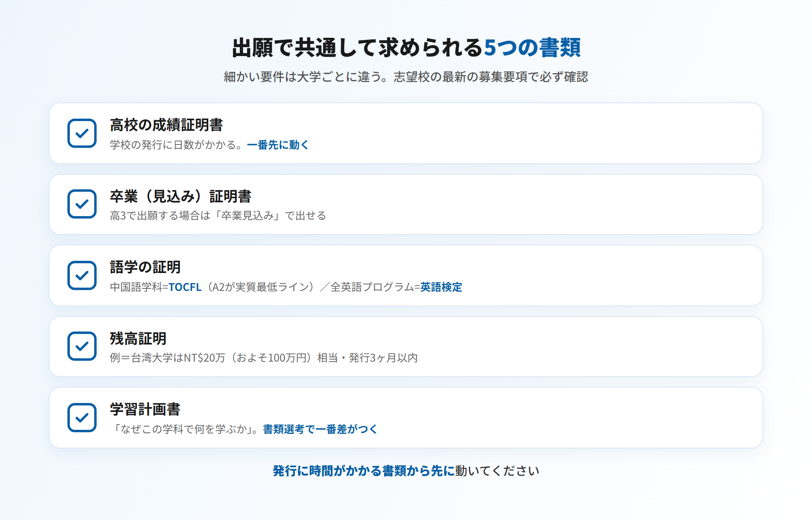
Task: Click the subtitle 細かい要件は大学ごとに違う
Action: click(302, 77)
